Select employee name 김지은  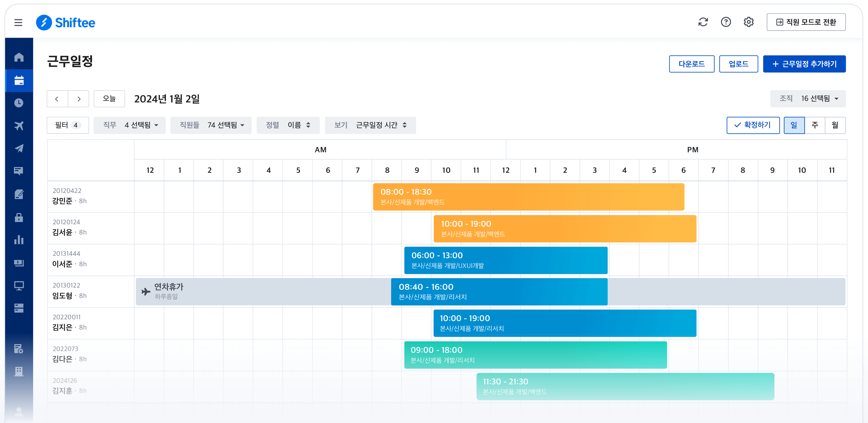pyautogui.click(x=62, y=327)
